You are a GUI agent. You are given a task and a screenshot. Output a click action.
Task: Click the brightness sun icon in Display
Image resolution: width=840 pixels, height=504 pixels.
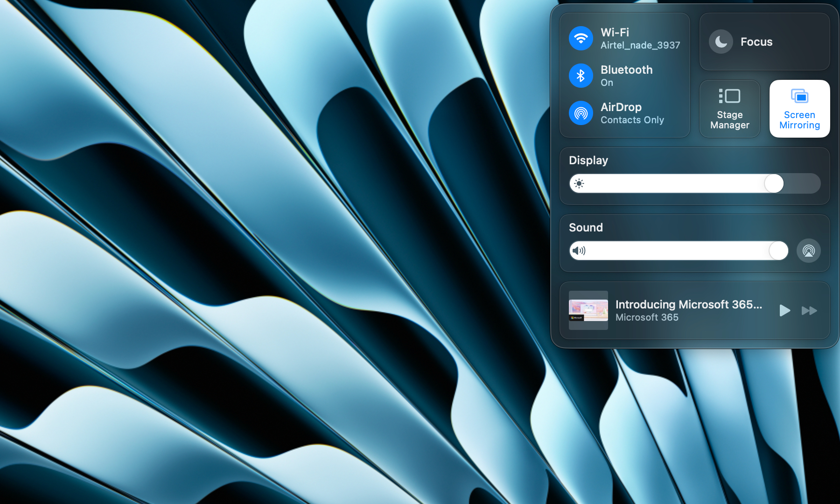tap(579, 183)
